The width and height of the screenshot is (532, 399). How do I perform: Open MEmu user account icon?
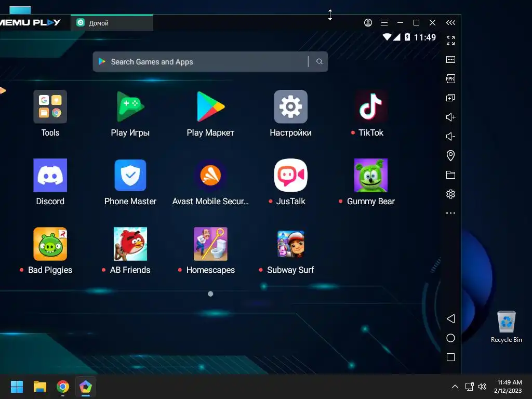click(x=368, y=22)
